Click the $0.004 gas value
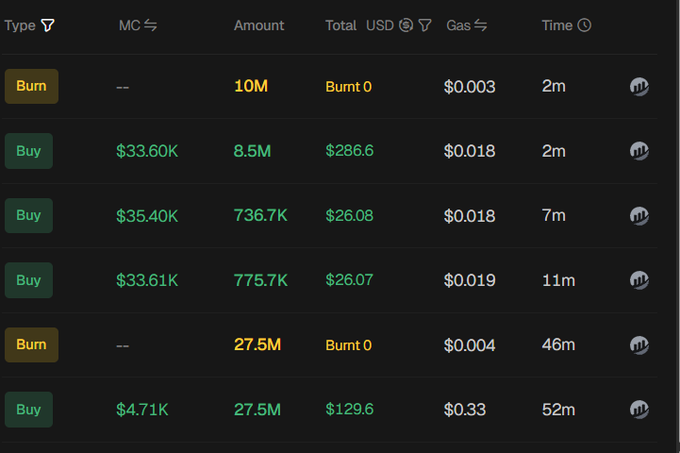Screen dimensions: 680x453 click(x=469, y=345)
